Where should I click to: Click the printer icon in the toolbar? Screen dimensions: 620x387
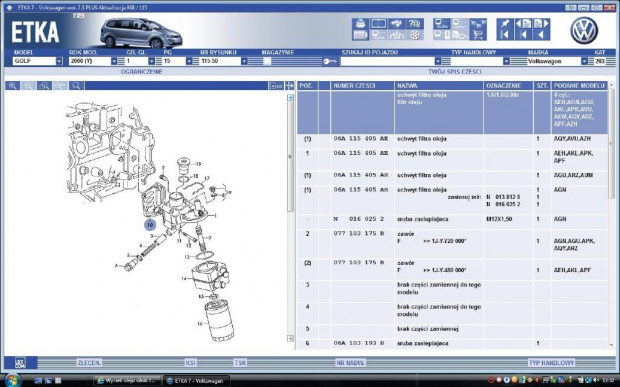[360, 23]
